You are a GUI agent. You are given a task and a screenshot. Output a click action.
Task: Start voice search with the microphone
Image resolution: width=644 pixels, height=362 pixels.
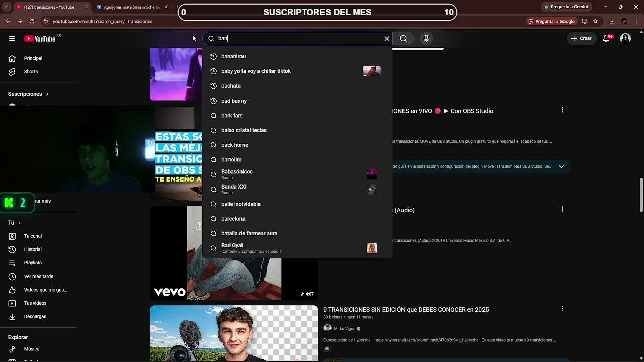click(426, 39)
